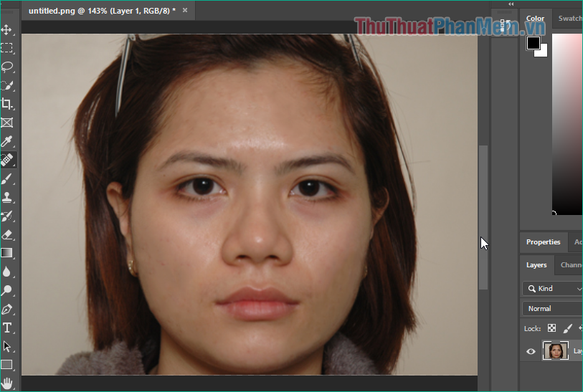Select the Brush tool
The image size is (583, 392).
(x=6, y=178)
